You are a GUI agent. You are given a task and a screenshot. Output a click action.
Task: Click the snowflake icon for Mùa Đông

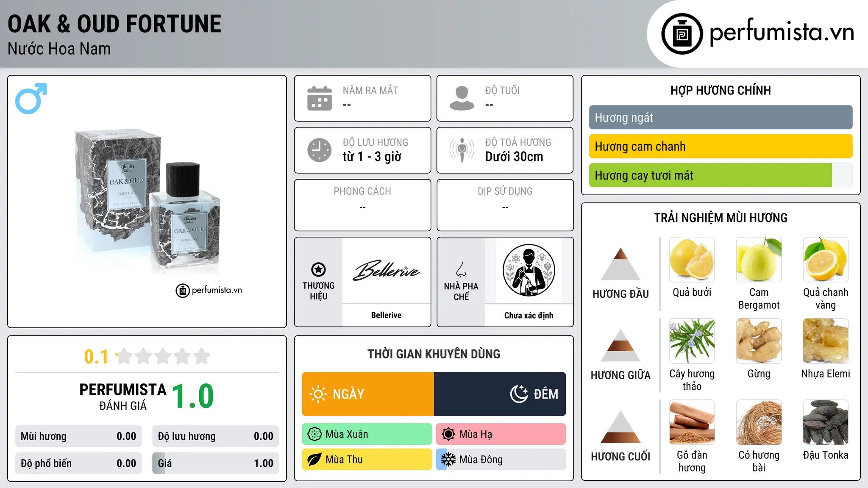pyautogui.click(x=448, y=460)
